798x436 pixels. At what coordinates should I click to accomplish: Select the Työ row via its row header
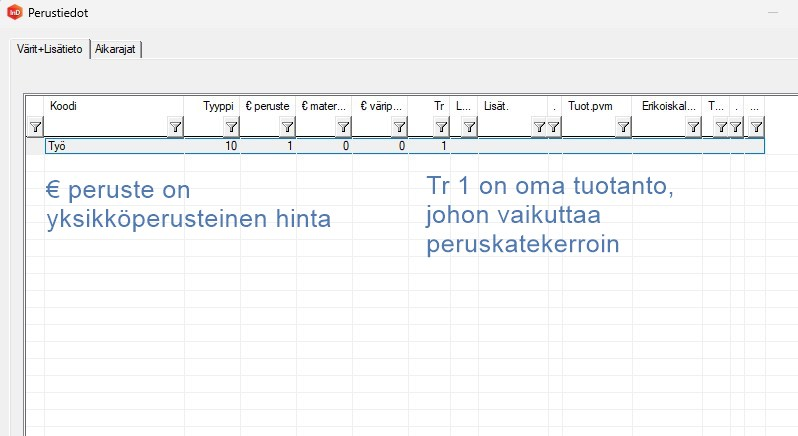coord(36,146)
